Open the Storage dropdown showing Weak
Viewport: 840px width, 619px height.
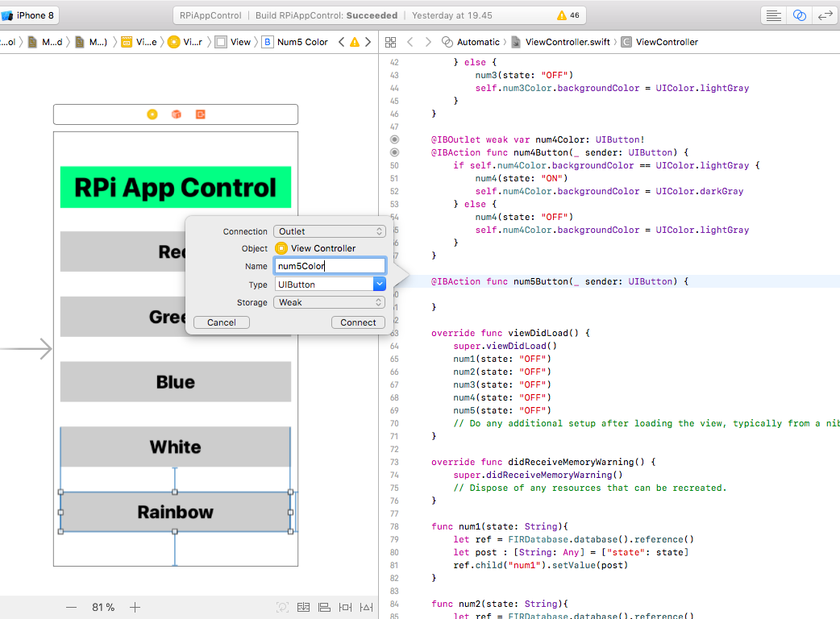click(x=329, y=301)
